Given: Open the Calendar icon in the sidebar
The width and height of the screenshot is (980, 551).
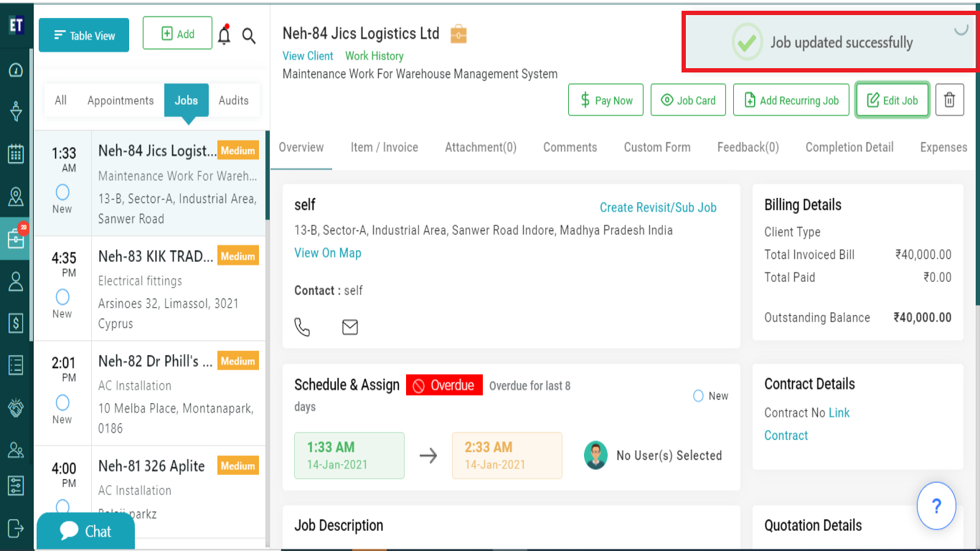Looking at the screenshot, I should tap(16, 154).
